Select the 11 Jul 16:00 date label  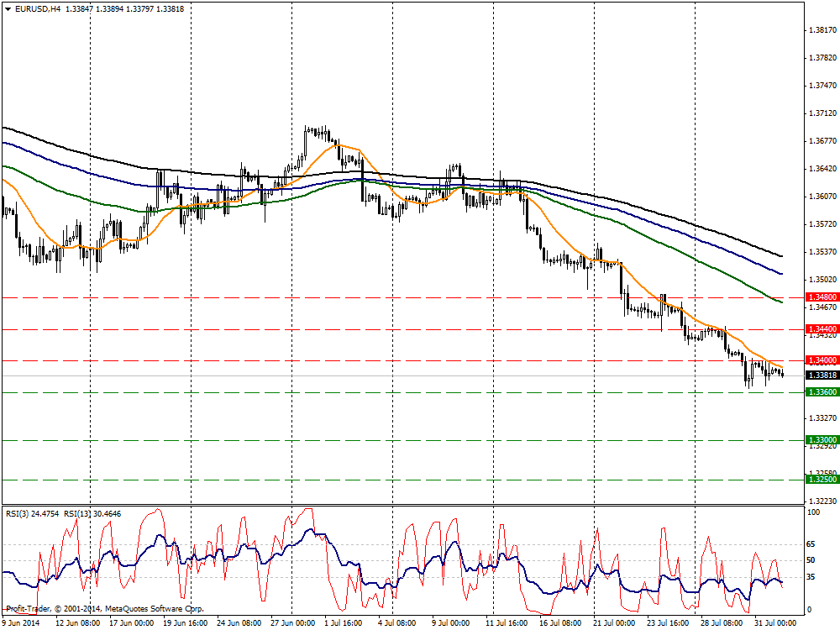coord(506,623)
